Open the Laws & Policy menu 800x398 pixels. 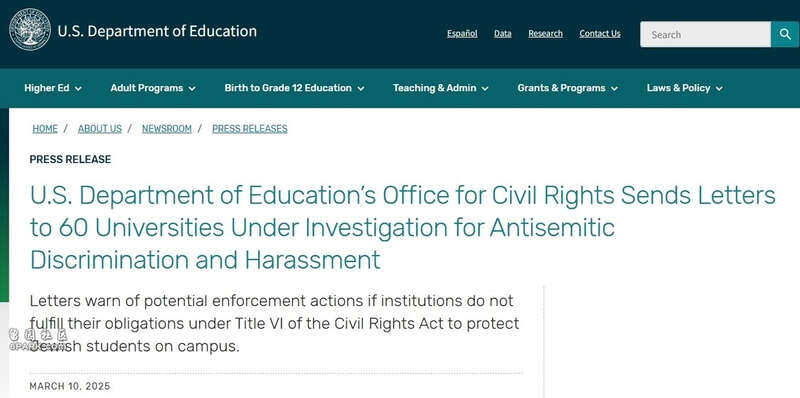[685, 88]
